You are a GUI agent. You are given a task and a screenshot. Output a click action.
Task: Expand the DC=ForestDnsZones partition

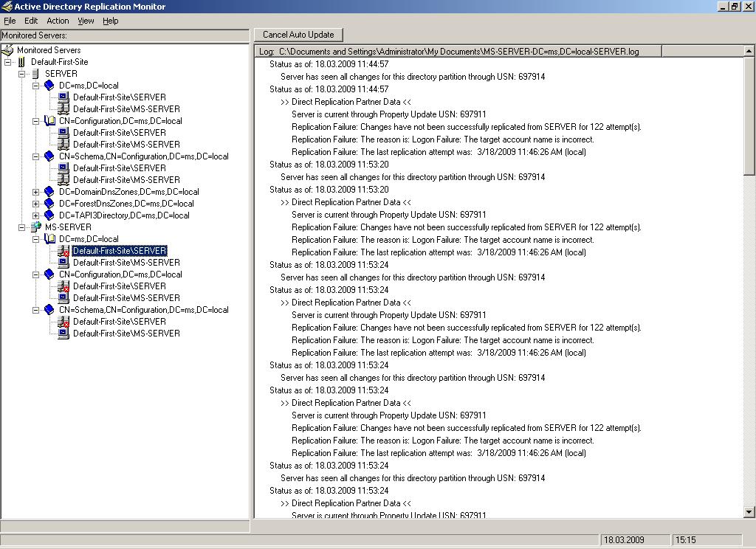click(x=35, y=204)
